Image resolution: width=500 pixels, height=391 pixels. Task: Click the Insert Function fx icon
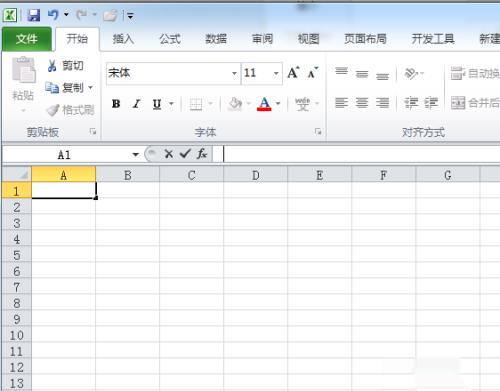click(202, 154)
